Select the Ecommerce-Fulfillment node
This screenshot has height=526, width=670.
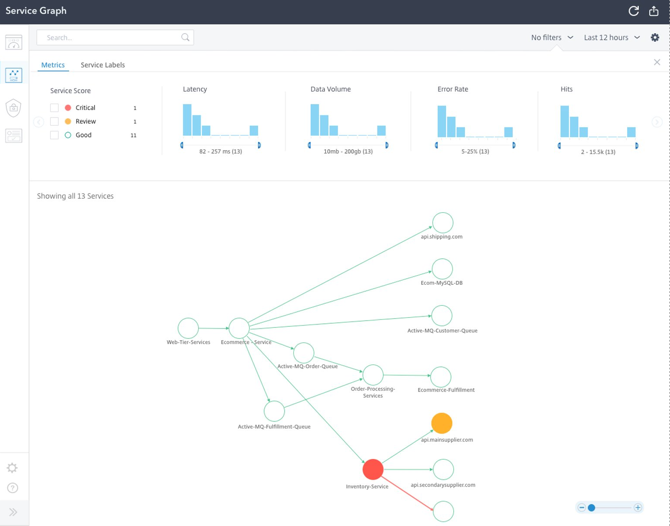tap(441, 377)
